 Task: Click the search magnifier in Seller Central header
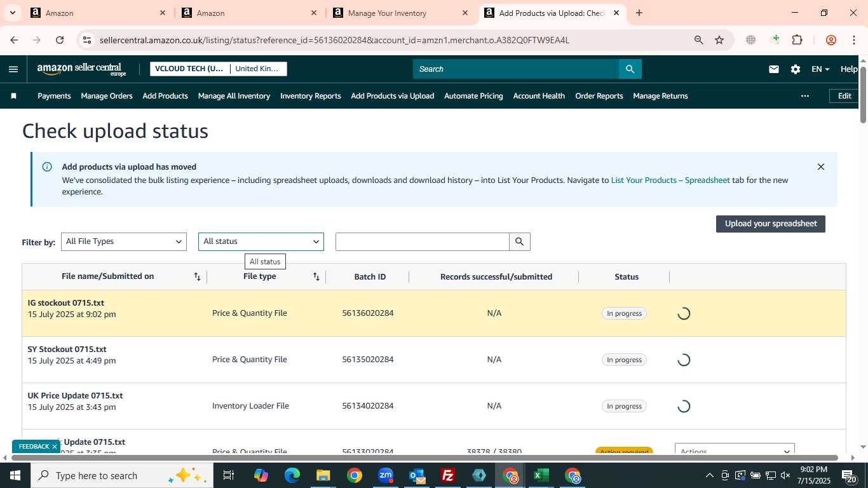[x=630, y=69]
